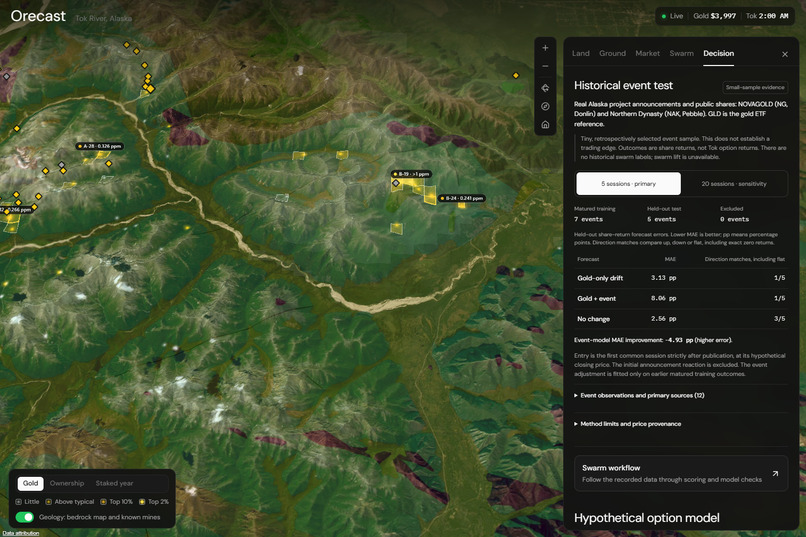806x537 pixels.
Task: Click the diamond marker beside B-19 label
Action: [396, 183]
